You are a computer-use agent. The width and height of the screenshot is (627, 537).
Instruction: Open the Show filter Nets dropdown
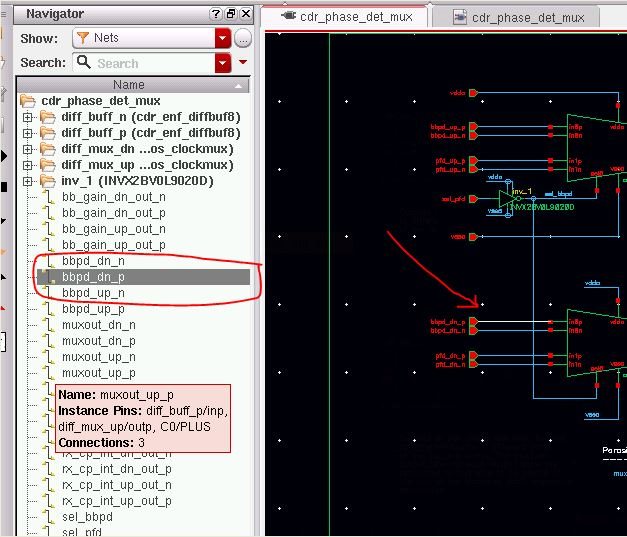coord(222,38)
